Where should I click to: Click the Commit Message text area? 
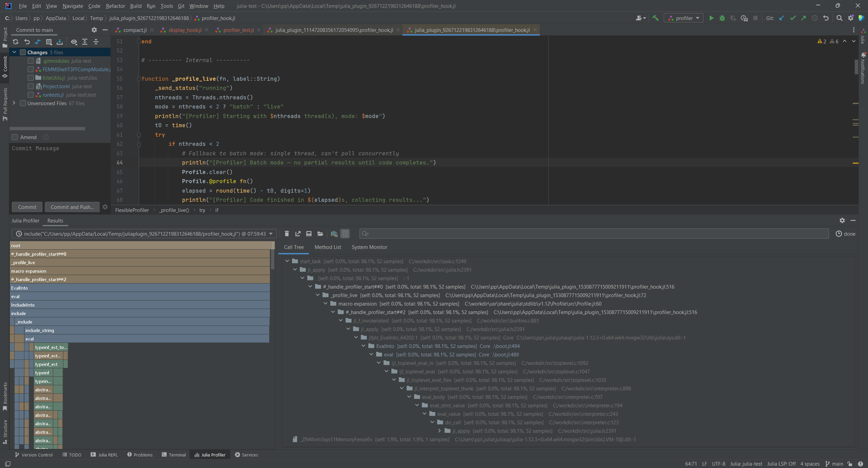click(60, 171)
